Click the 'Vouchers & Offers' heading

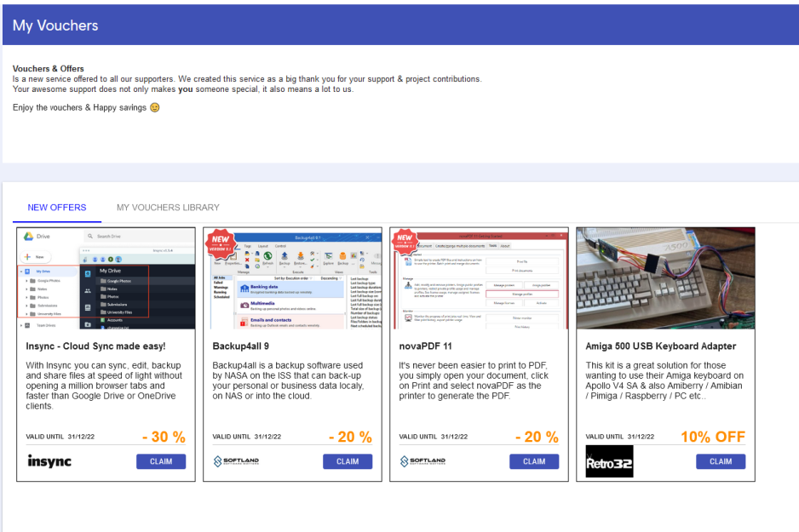point(49,69)
